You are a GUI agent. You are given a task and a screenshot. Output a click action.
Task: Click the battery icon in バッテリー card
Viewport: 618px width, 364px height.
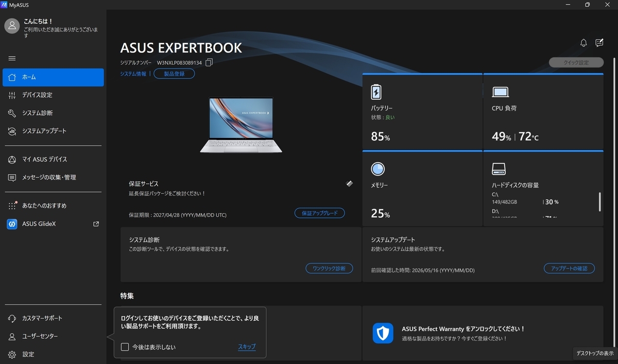click(376, 92)
